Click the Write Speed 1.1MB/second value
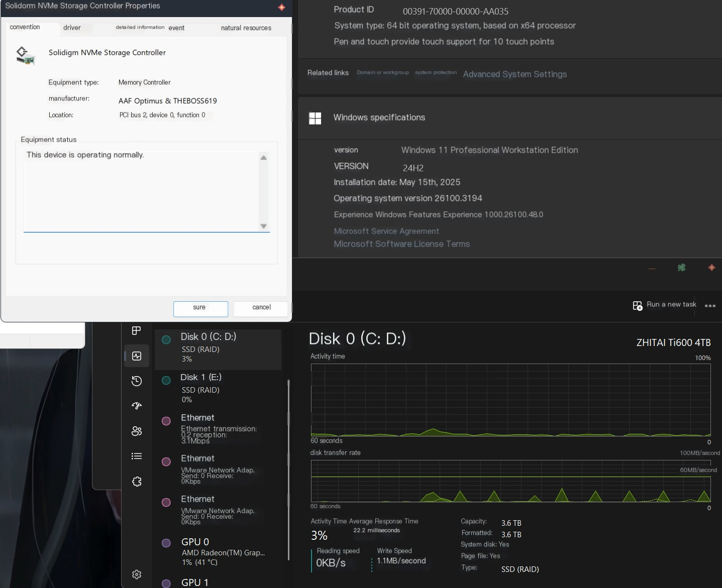The width and height of the screenshot is (722, 588). click(x=401, y=561)
